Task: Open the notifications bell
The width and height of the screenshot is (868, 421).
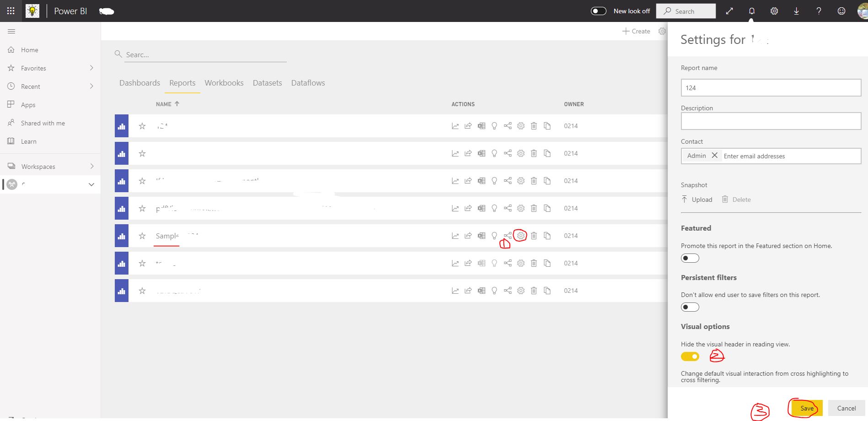Action: click(752, 11)
